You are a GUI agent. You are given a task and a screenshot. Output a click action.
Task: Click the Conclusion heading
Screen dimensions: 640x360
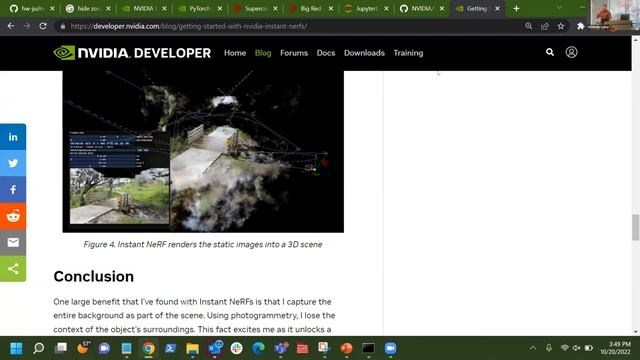coord(93,277)
